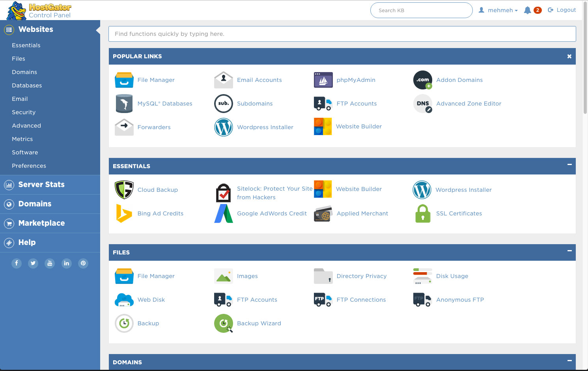Screen dimensions: 588x371
Task: Open FTP Accounts icon in Popular Links
Action: click(323, 104)
